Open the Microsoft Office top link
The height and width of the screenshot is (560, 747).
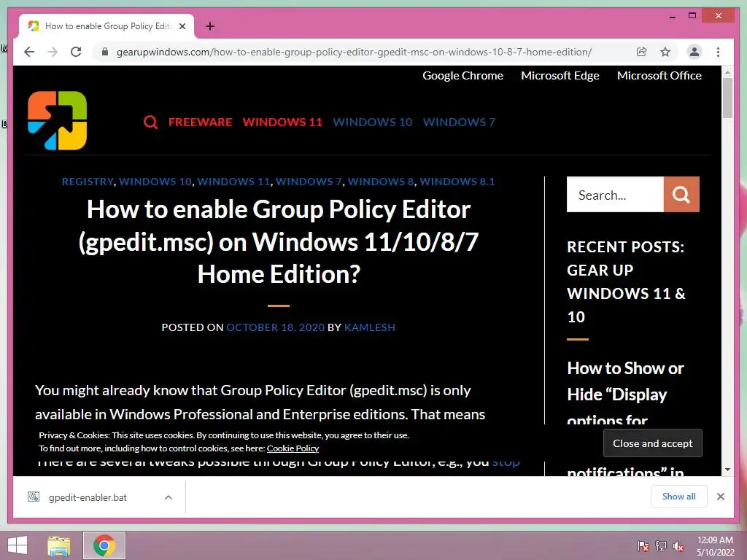tap(659, 76)
